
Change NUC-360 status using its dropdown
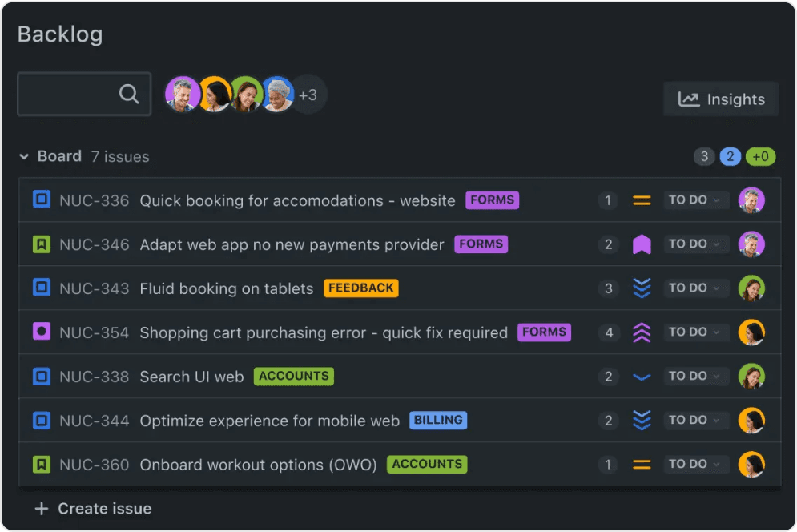(696, 464)
